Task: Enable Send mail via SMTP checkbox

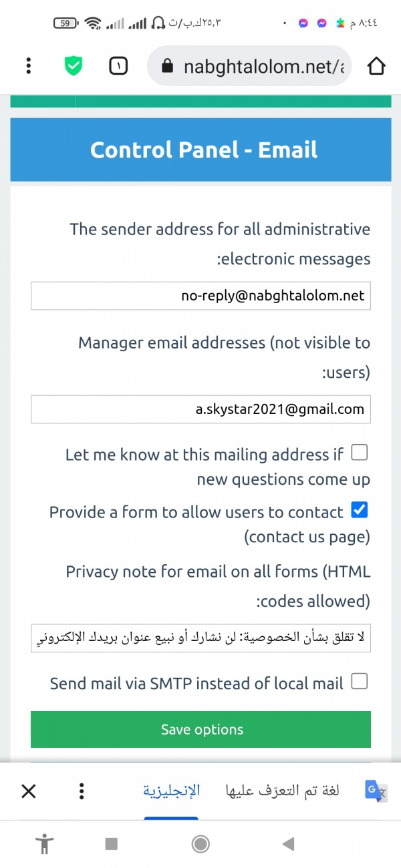Action: 360,682
